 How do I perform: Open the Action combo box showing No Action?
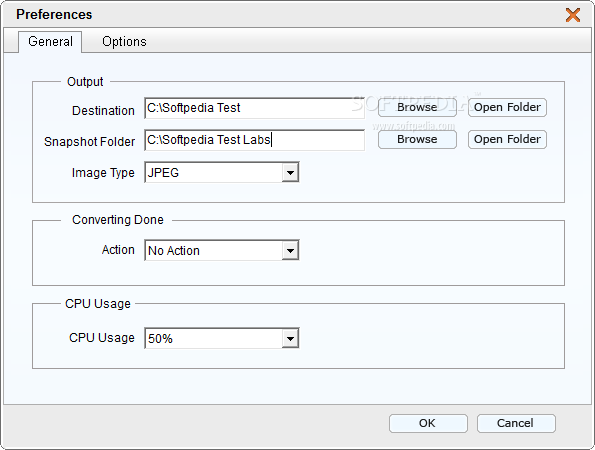222,250
